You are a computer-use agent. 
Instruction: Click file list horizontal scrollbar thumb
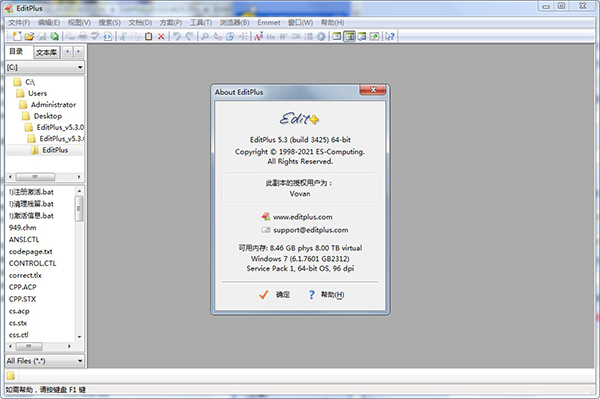(x=29, y=346)
